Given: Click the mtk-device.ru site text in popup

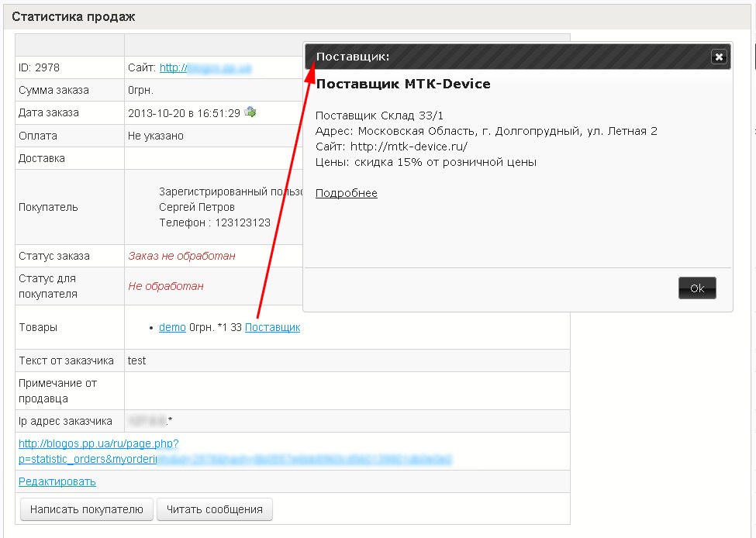Looking at the screenshot, I should 409,147.
